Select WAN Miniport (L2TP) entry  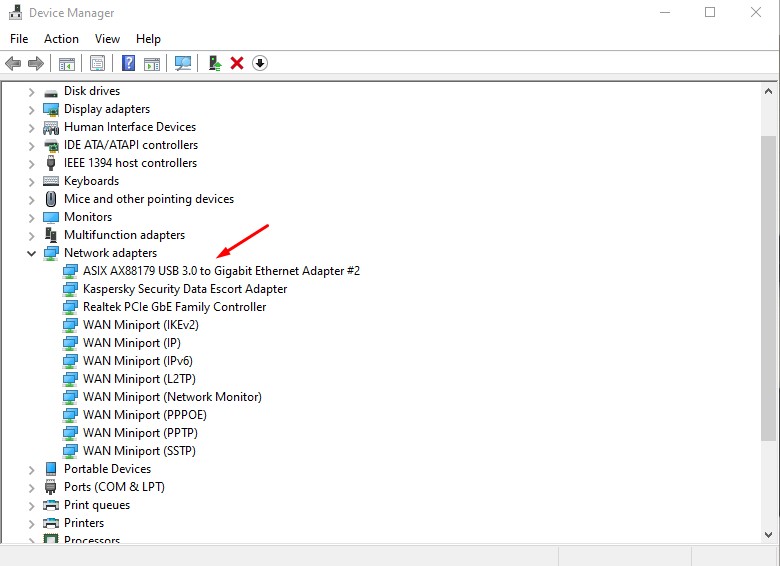(x=139, y=378)
